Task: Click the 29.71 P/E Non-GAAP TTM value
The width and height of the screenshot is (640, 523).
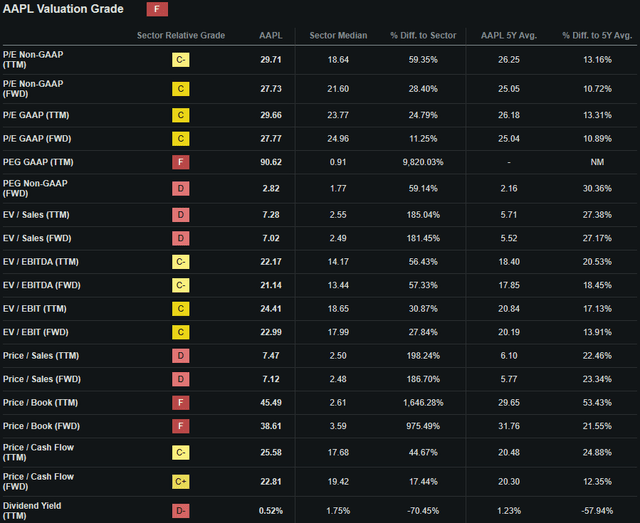Action: [271, 60]
